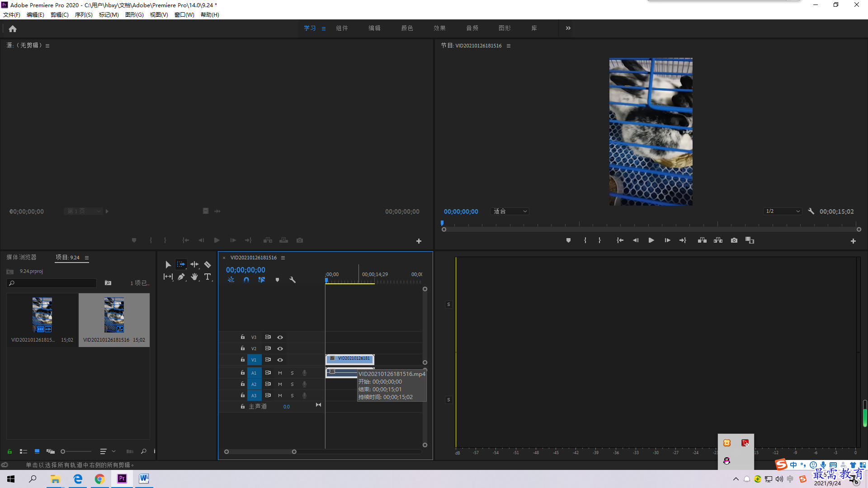Screen dimensions: 868x488
Task: Hide the V2 track output
Action: coord(280,348)
